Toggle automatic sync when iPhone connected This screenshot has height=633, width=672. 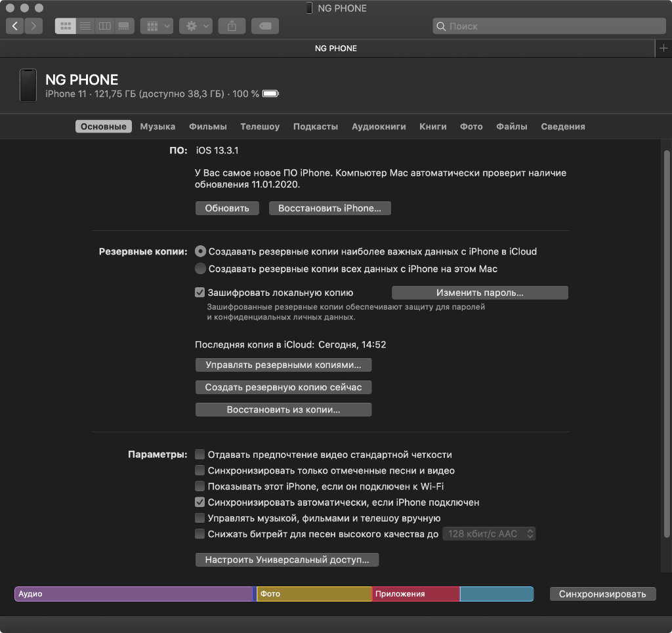[199, 502]
